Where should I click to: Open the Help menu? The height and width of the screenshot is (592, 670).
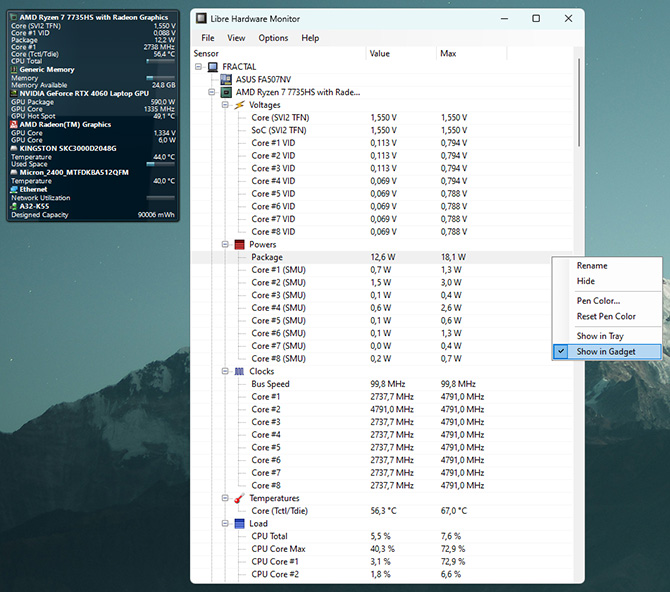pyautogui.click(x=310, y=38)
